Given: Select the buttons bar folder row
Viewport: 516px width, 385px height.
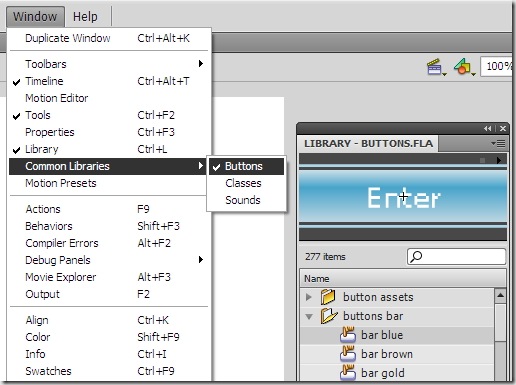Looking at the screenshot, I should 397,316.
